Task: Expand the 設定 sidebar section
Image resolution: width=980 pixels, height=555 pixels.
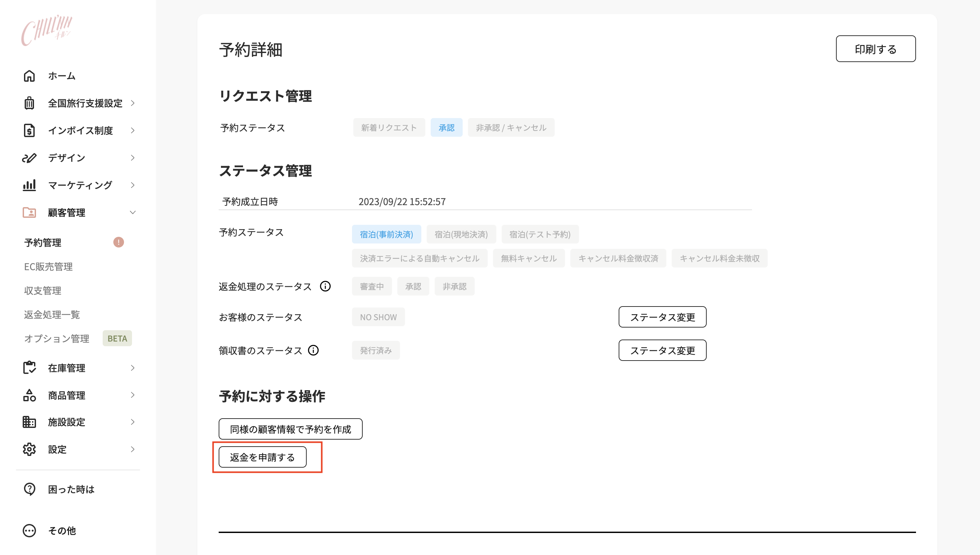Action: [x=133, y=449]
